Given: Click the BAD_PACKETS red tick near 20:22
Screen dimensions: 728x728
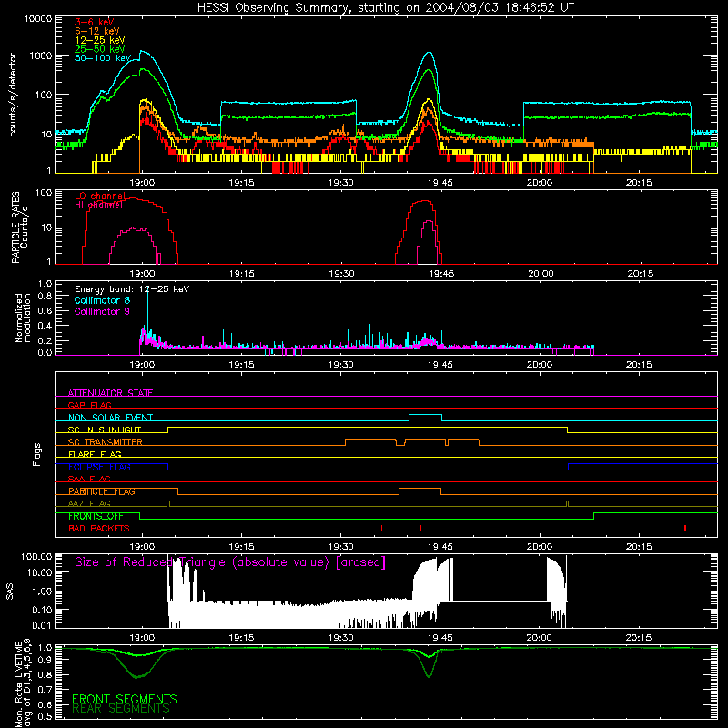Looking at the screenshot, I should coord(685,528).
